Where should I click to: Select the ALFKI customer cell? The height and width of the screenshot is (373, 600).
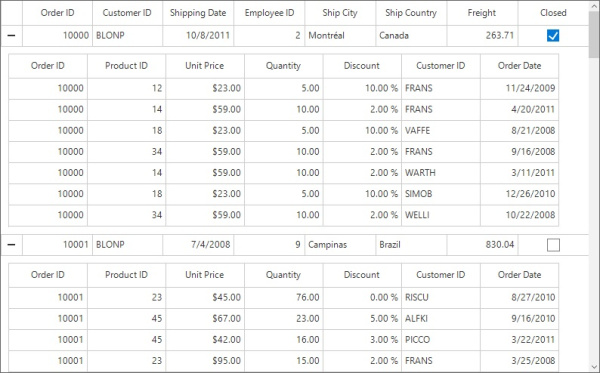(x=440, y=318)
